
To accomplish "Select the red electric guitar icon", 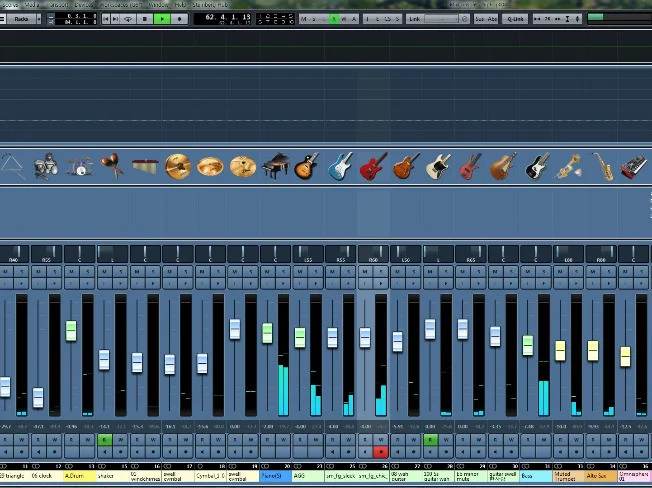I will [x=373, y=166].
